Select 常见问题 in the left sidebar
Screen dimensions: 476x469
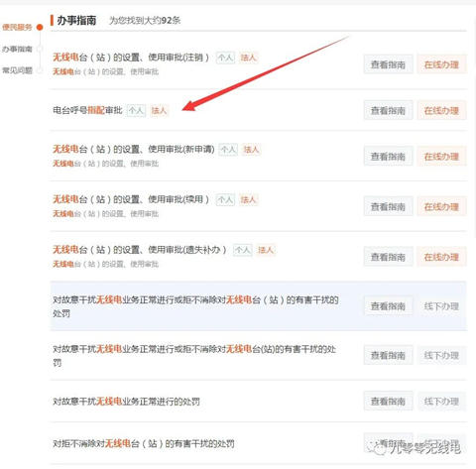[17, 70]
